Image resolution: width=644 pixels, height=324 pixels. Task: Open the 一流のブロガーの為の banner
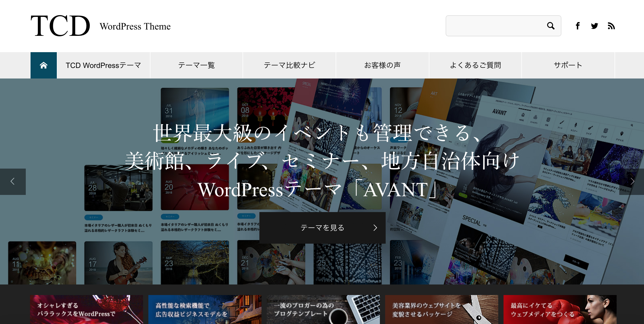323,310
